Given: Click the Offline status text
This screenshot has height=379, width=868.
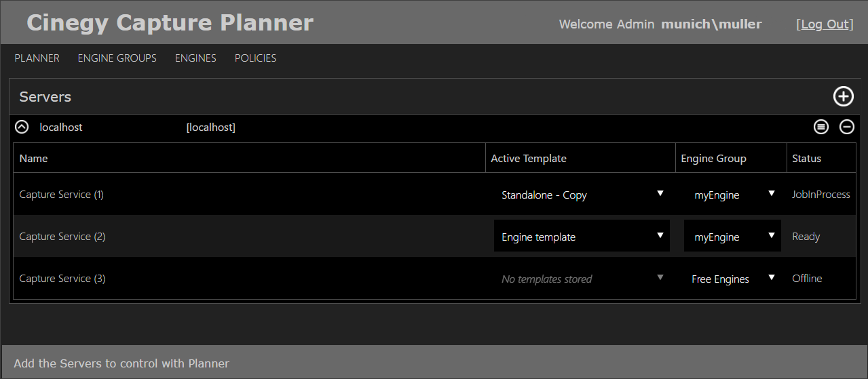Looking at the screenshot, I should (x=807, y=279).
